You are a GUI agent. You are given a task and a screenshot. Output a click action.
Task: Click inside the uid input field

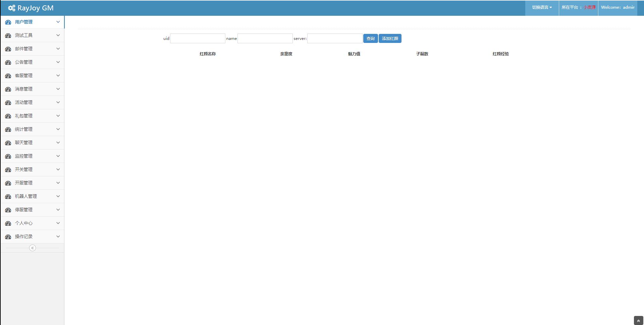(x=198, y=38)
